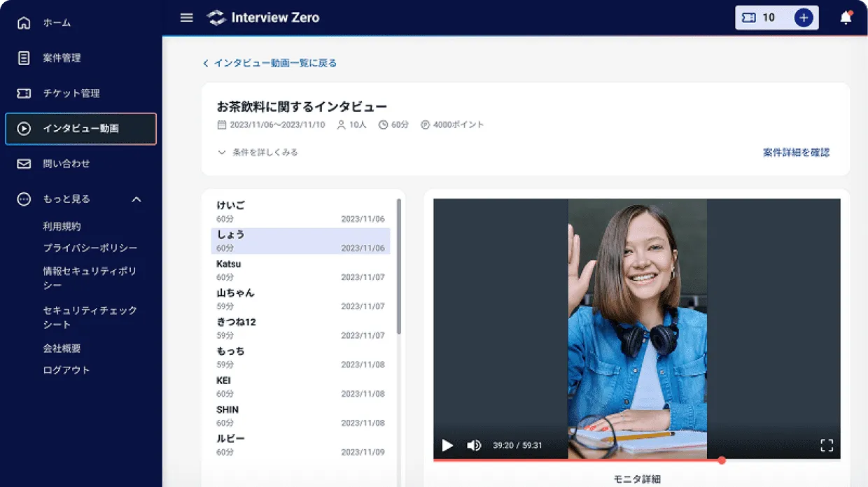Mute the video with the volume icon
This screenshot has height=487, width=868.
474,446
